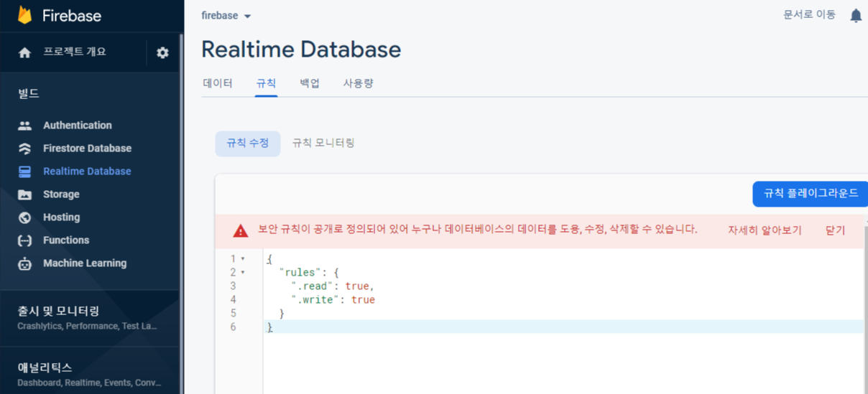Click the true value on line 3

(x=357, y=286)
